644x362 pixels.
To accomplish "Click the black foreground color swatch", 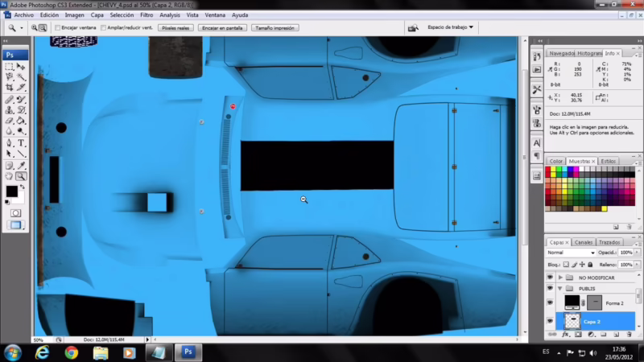I will coord(11,191).
